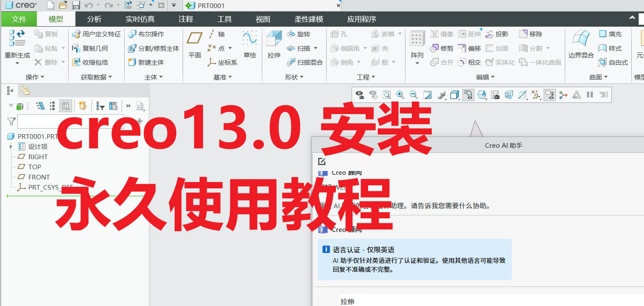The image size is (644, 306).
Task: Click the zoom out magnifier icon
Action: [414, 95]
